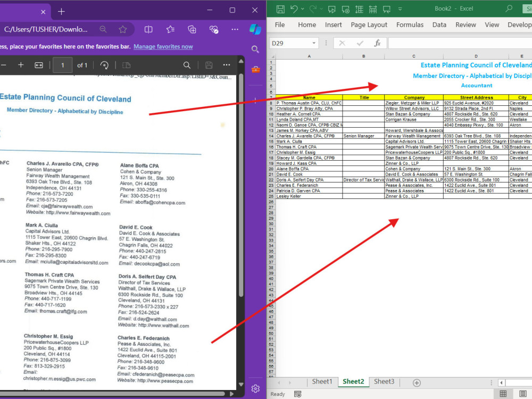Rotate the PDF page

pos(104,65)
